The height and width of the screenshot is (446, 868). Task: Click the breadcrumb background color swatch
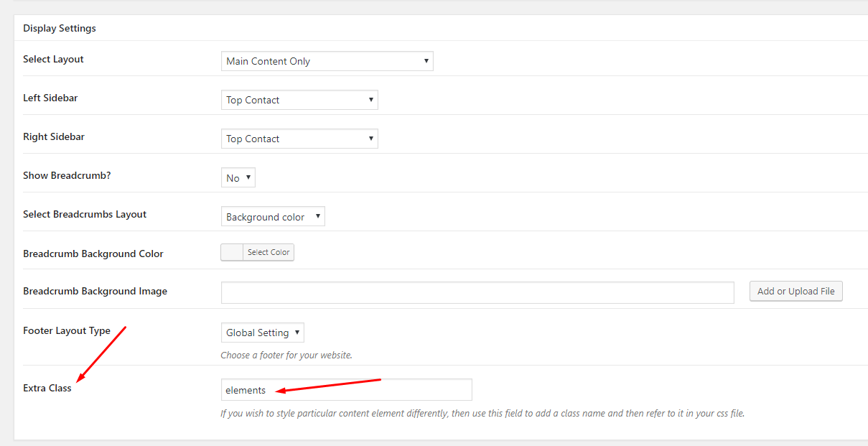coord(232,252)
